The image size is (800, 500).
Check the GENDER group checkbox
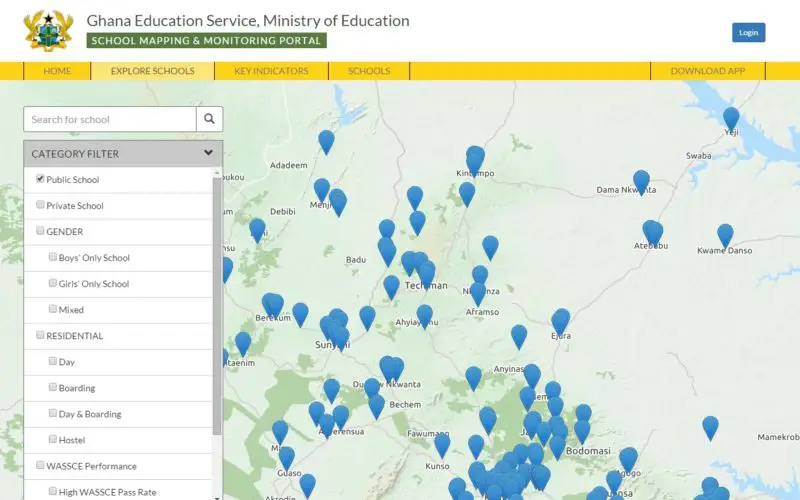[40, 231]
